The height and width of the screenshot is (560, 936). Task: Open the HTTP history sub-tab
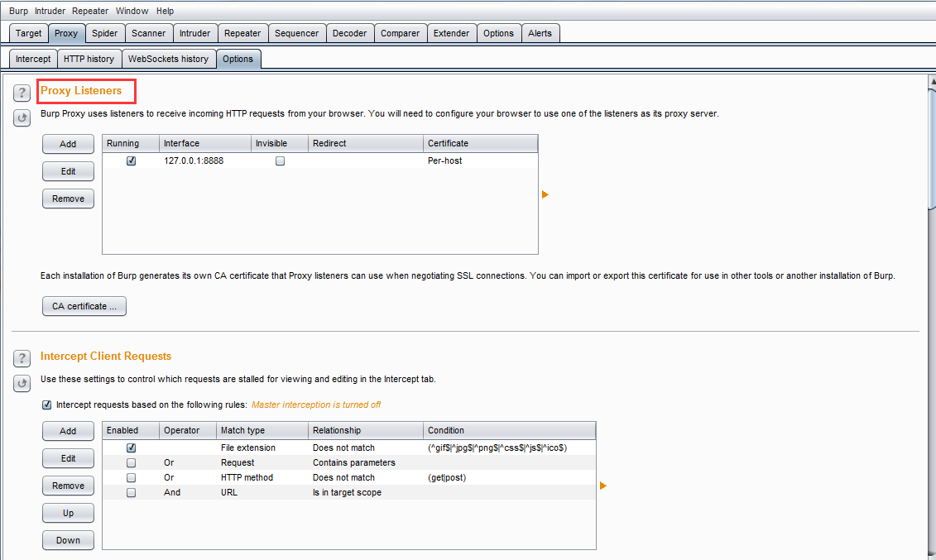[89, 59]
